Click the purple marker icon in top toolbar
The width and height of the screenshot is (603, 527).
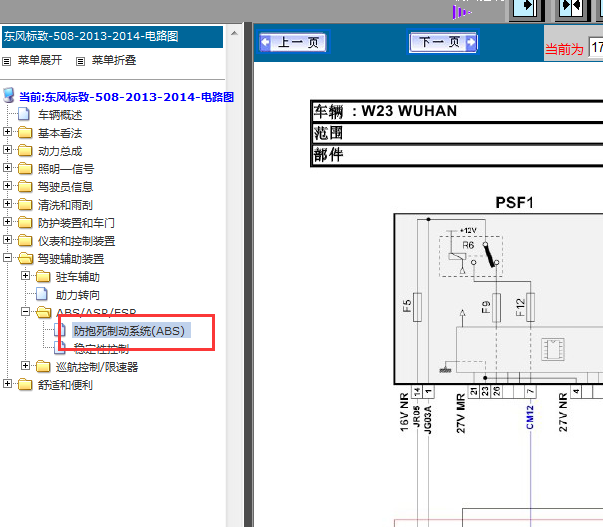tap(460, 12)
